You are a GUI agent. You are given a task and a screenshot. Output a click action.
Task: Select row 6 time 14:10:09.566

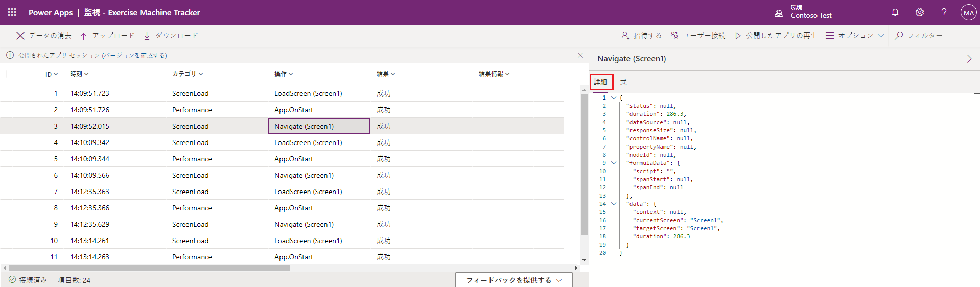click(x=90, y=175)
